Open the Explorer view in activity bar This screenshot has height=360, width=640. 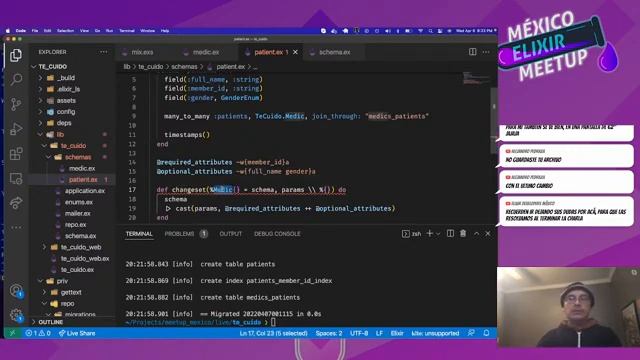click(x=16, y=55)
